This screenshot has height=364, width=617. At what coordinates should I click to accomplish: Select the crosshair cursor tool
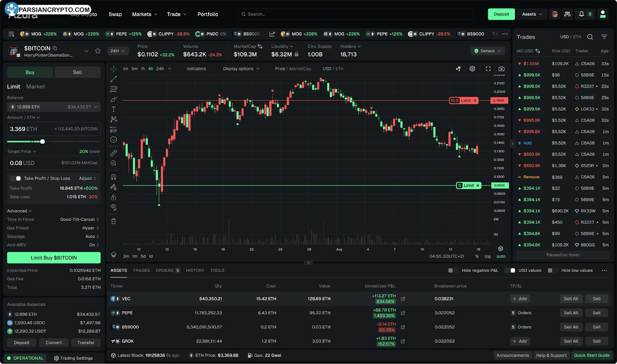114,69
